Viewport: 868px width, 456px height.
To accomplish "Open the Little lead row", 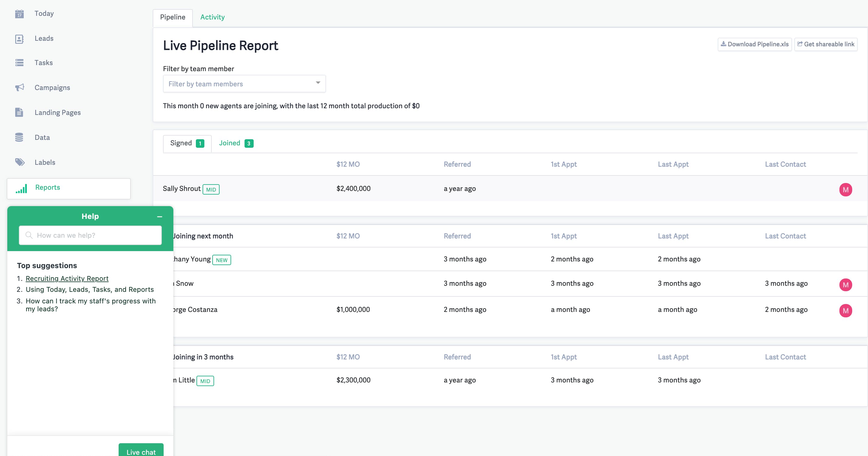I will point(520,380).
